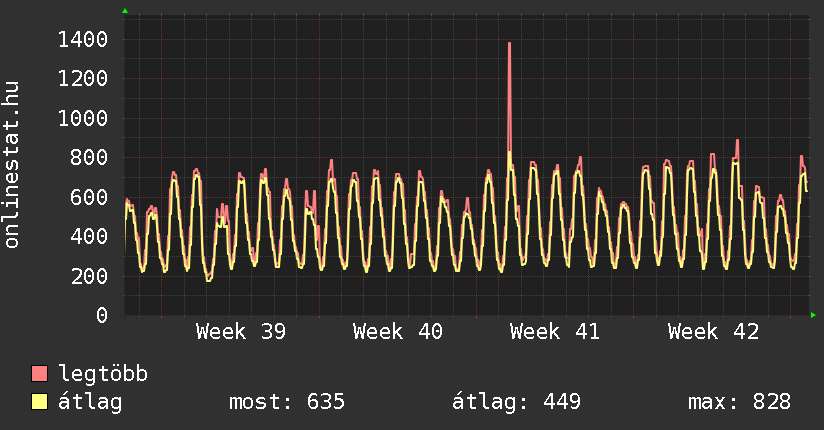Click the yellow átlag legend color swatch

[39, 402]
